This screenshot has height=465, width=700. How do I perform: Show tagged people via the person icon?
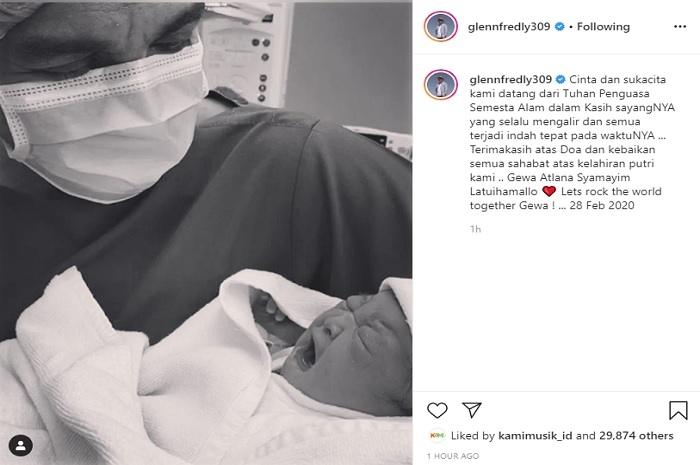[21, 446]
